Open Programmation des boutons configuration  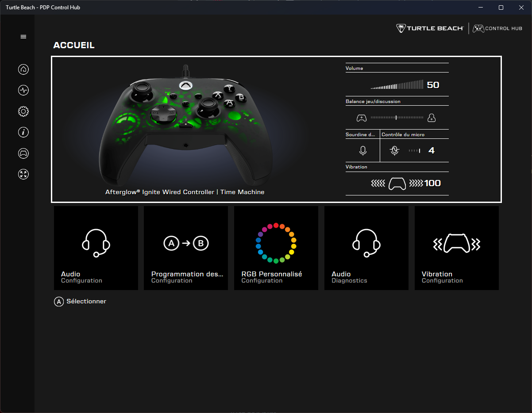pos(186,248)
